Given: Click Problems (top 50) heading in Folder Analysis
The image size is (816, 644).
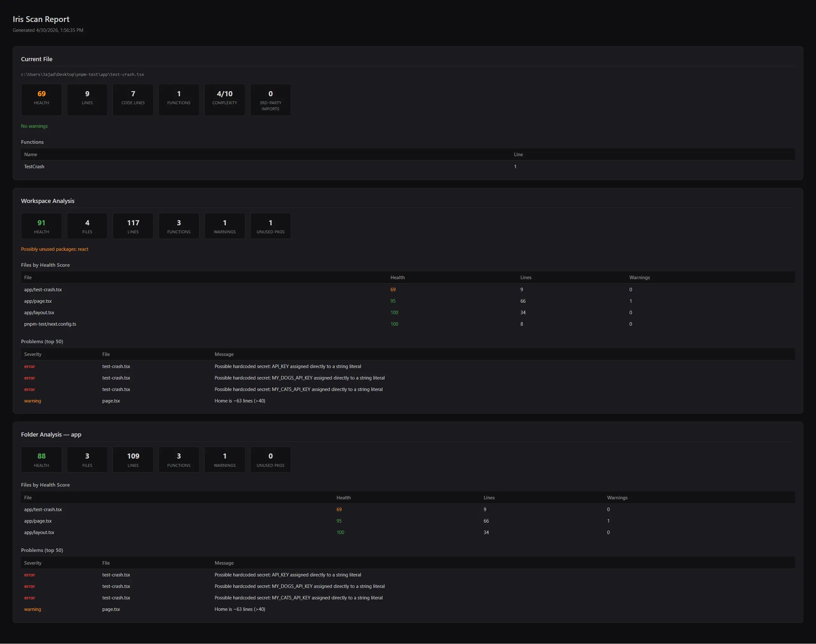Looking at the screenshot, I should [42, 551].
